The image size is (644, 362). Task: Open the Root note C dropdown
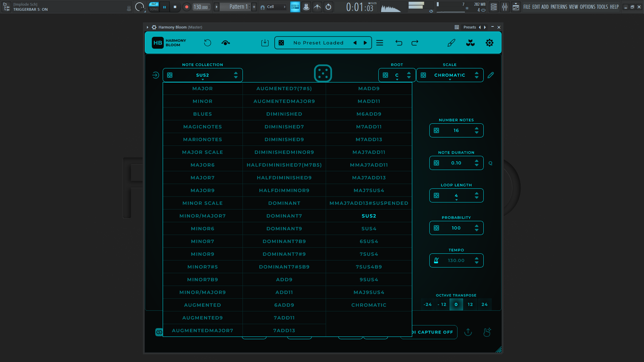pos(397,75)
